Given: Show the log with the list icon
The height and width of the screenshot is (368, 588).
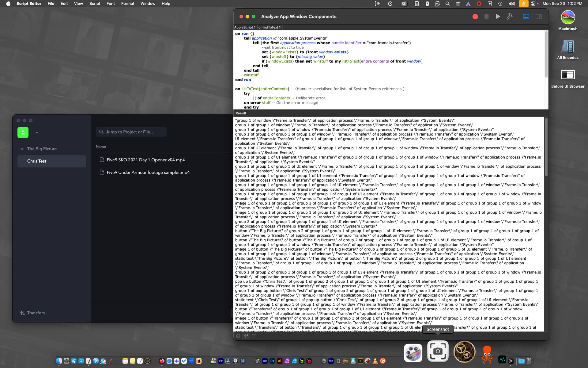Looking at the screenshot, I should (x=254, y=336).
